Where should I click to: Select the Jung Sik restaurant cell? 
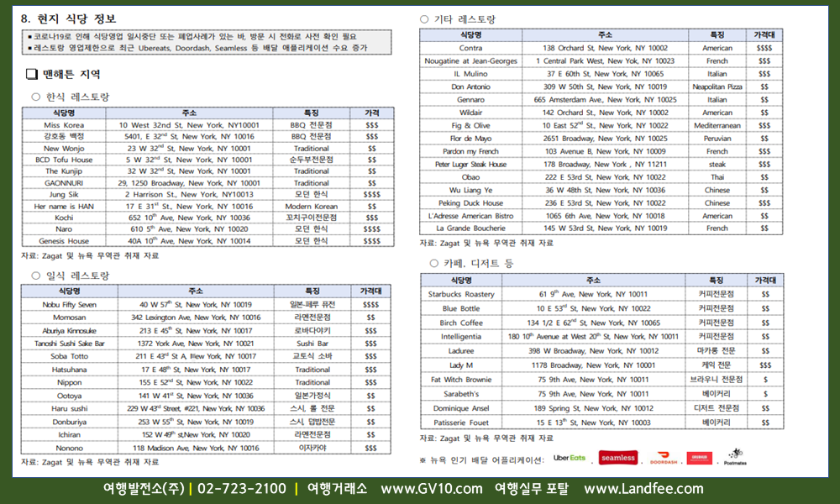click(64, 194)
